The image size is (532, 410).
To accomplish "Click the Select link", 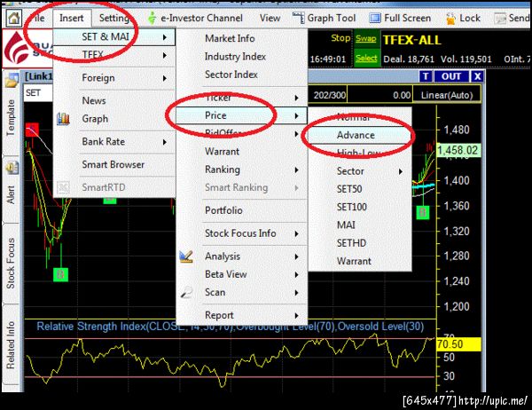I will [x=366, y=59].
